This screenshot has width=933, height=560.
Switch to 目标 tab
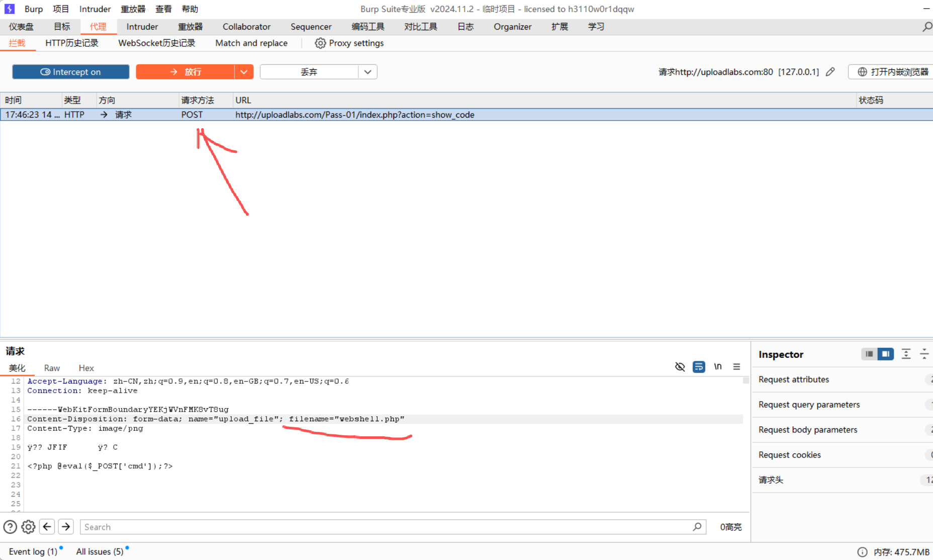click(x=62, y=27)
